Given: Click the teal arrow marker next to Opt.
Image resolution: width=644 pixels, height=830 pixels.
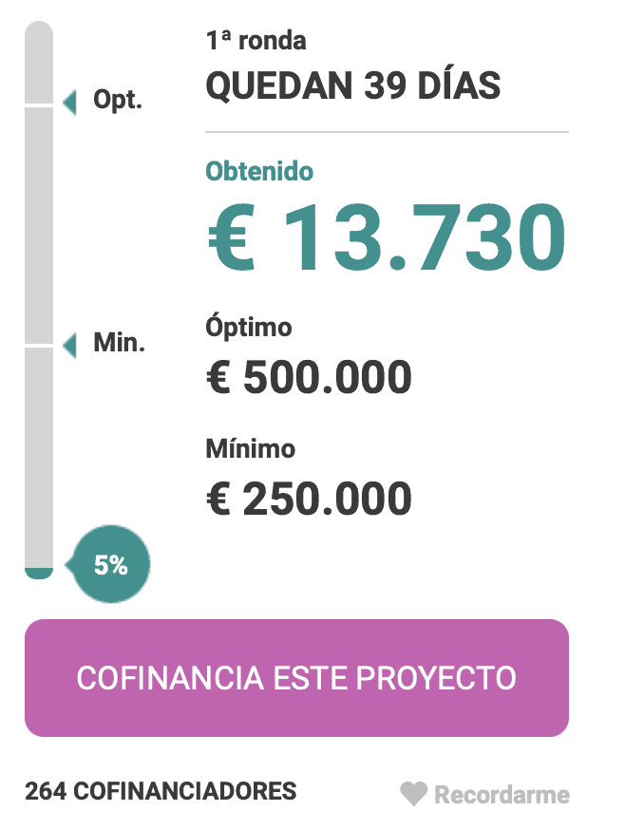Looking at the screenshot, I should pos(70,103).
